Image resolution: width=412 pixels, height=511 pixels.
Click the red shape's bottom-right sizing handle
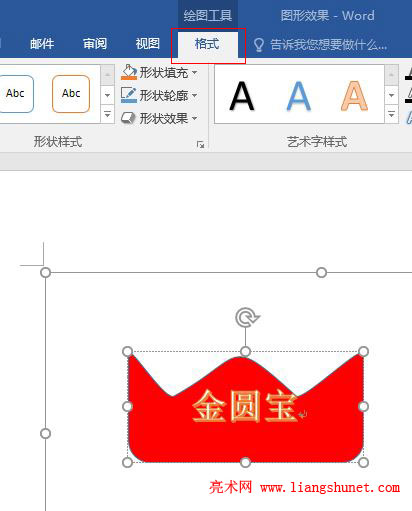(363, 462)
